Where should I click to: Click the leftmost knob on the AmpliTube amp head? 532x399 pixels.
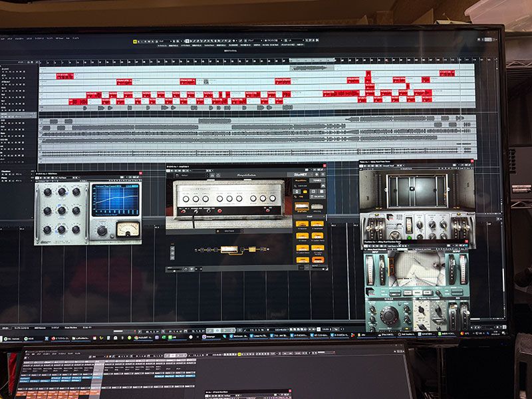(186, 199)
